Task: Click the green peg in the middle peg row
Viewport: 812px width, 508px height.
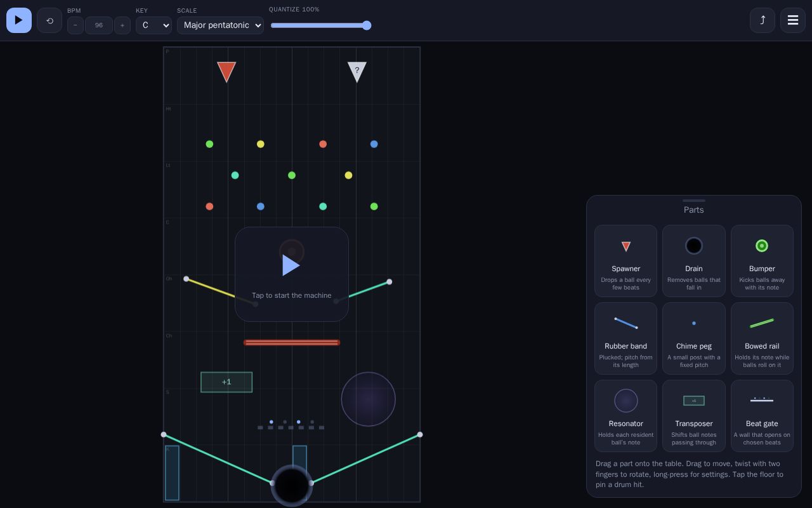Action: [x=292, y=175]
